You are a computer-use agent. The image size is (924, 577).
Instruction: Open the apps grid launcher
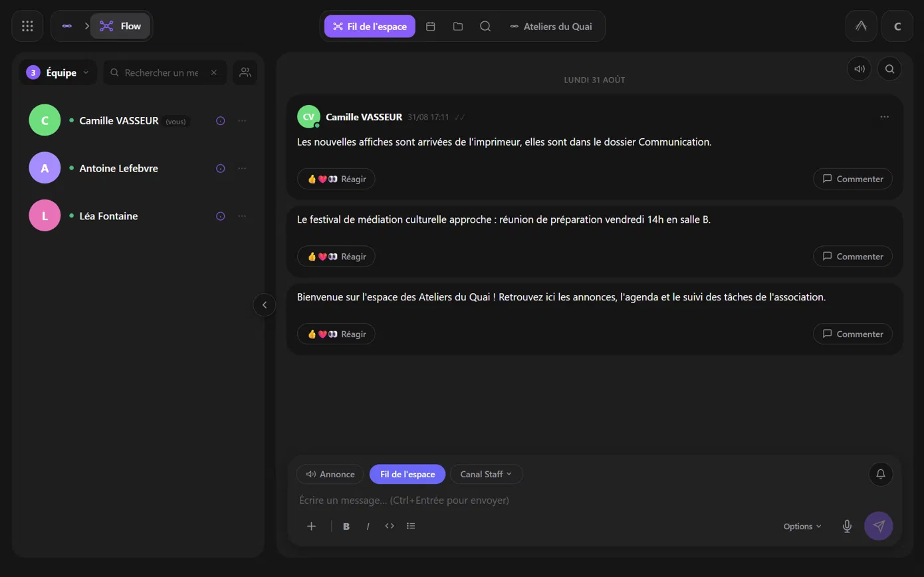click(x=27, y=26)
